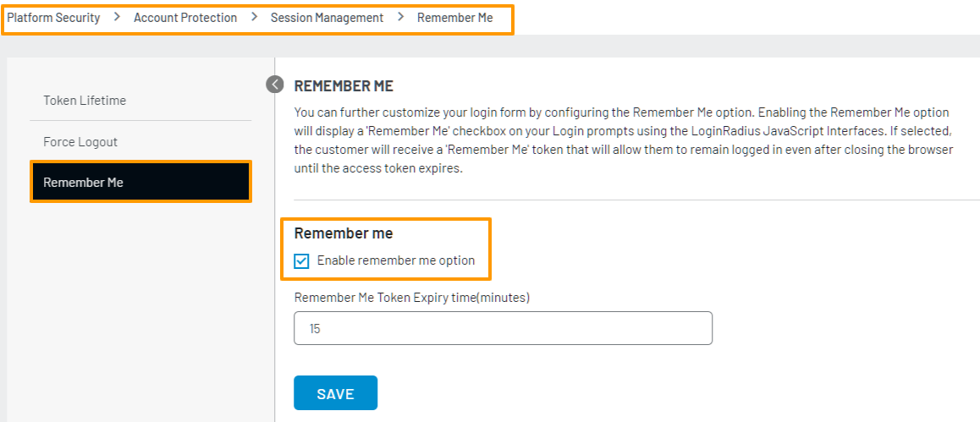Uncheck the Enable remember me checkbox
The image size is (980, 422).
point(302,261)
